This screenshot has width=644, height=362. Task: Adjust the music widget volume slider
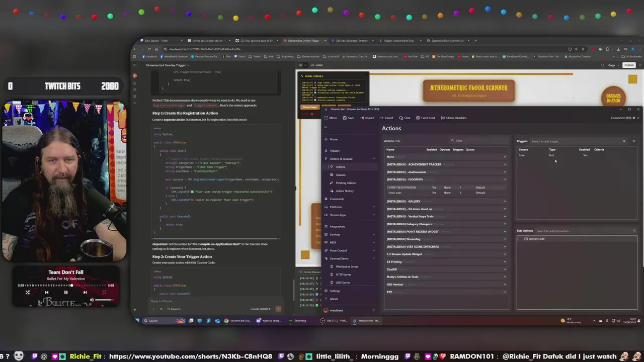pos(104,300)
